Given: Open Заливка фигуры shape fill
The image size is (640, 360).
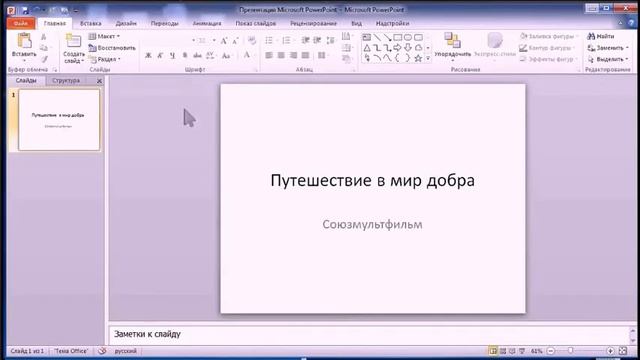Looking at the screenshot, I should pos(549,36).
